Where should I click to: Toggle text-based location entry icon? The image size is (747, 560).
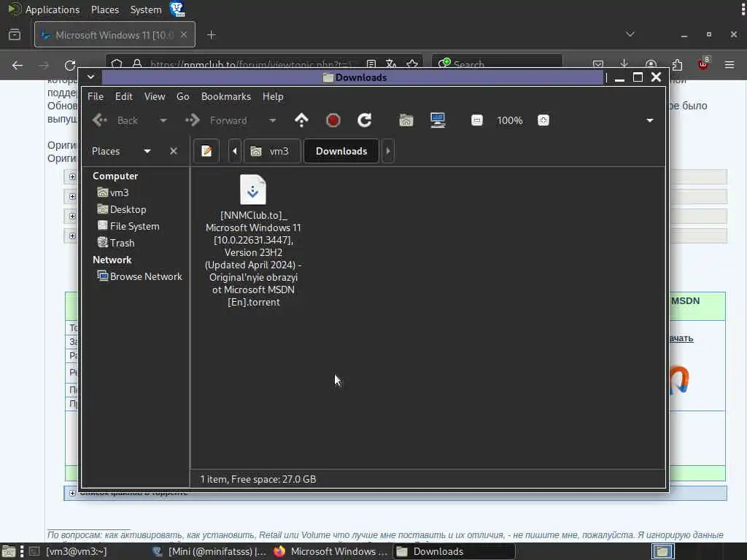coord(206,151)
